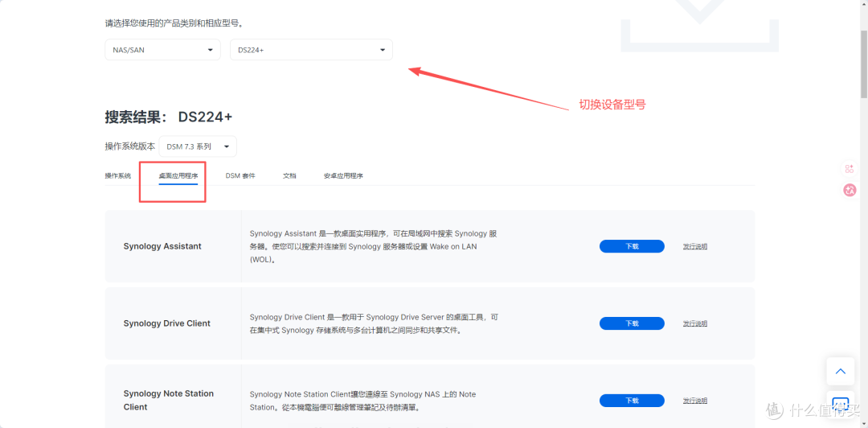868x428 pixels.
Task: Click the 搜索结果: DS224+ heading
Action: tap(169, 117)
